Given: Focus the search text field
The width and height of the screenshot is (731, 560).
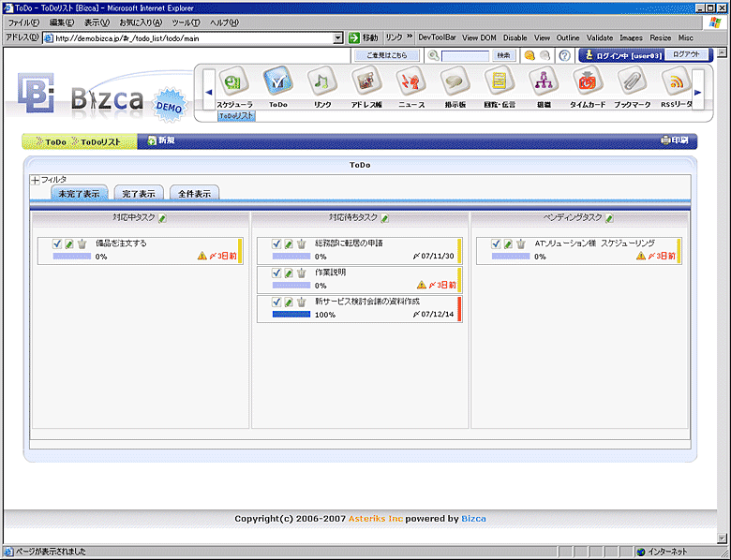Looking at the screenshot, I should click(x=465, y=56).
